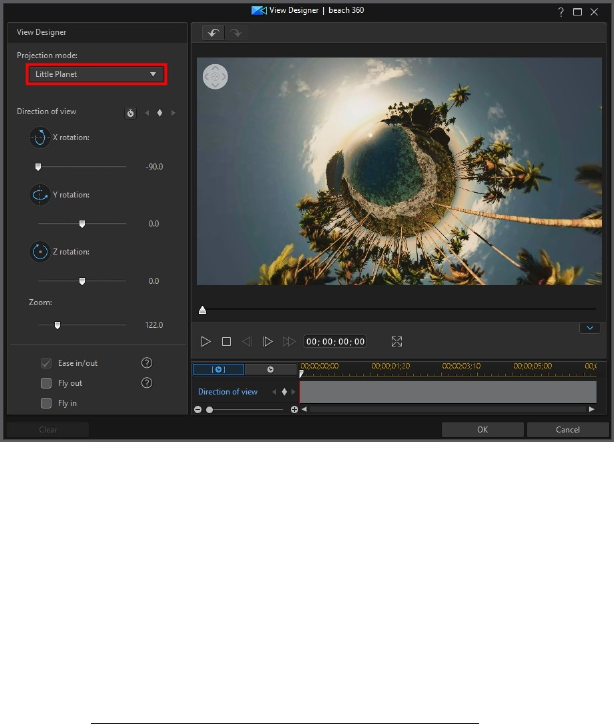This screenshot has width=614, height=724.
Task: Select the clip mode tab in timeline
Action: pos(218,369)
